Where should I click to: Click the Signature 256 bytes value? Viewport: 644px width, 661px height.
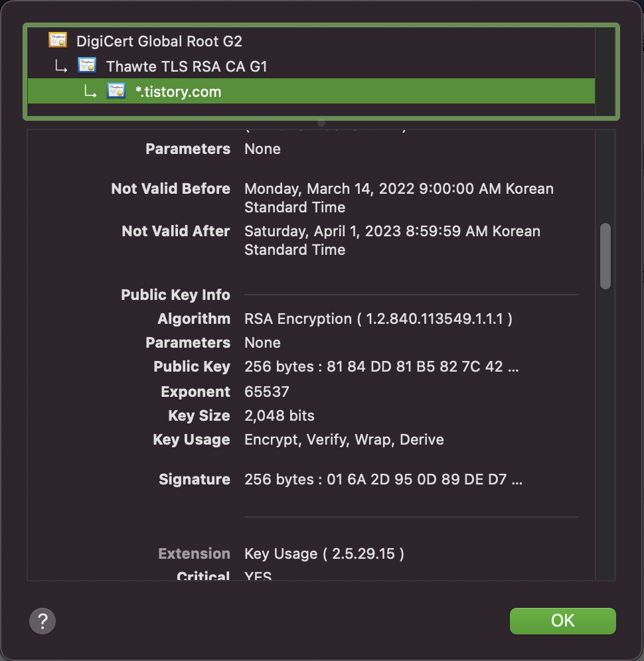(383, 479)
